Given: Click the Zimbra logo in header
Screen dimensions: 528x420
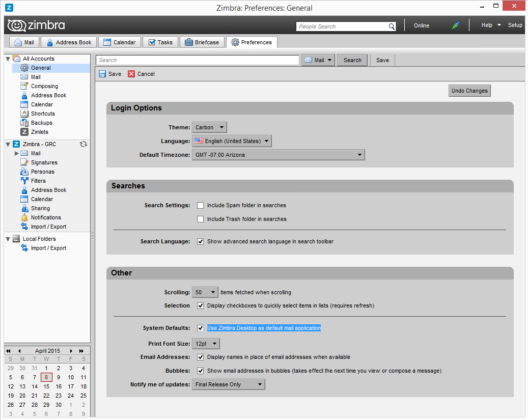Looking at the screenshot, I should click(36, 25).
